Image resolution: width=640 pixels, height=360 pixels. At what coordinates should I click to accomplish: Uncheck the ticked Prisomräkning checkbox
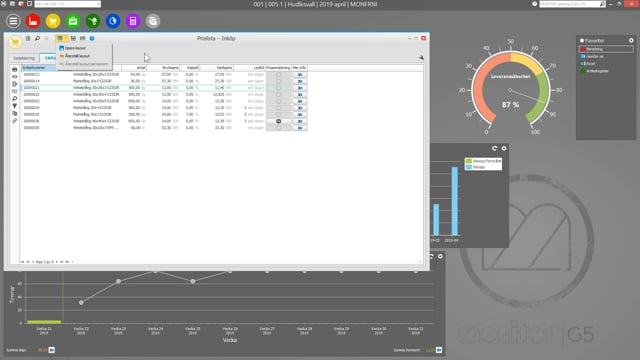click(278, 121)
